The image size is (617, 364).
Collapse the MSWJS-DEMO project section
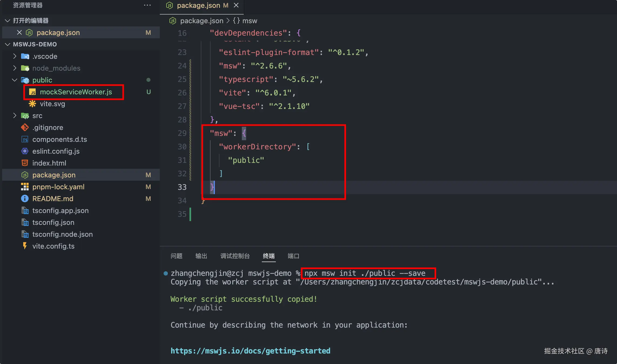coord(8,44)
